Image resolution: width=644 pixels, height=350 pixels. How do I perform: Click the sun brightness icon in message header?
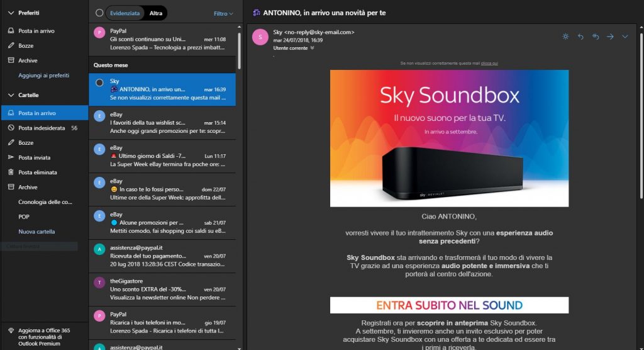[565, 37]
